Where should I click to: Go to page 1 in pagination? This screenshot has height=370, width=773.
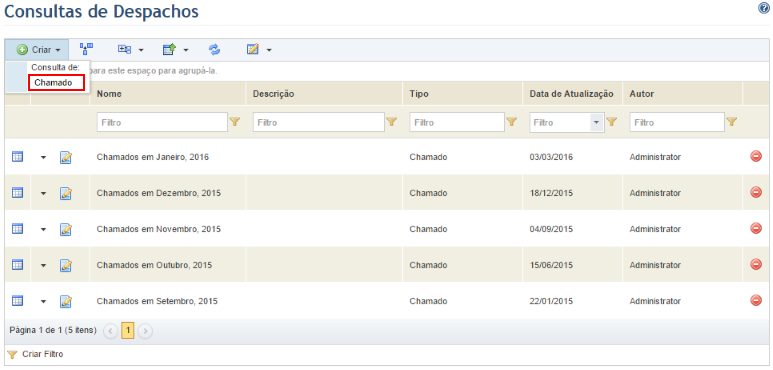point(128,330)
